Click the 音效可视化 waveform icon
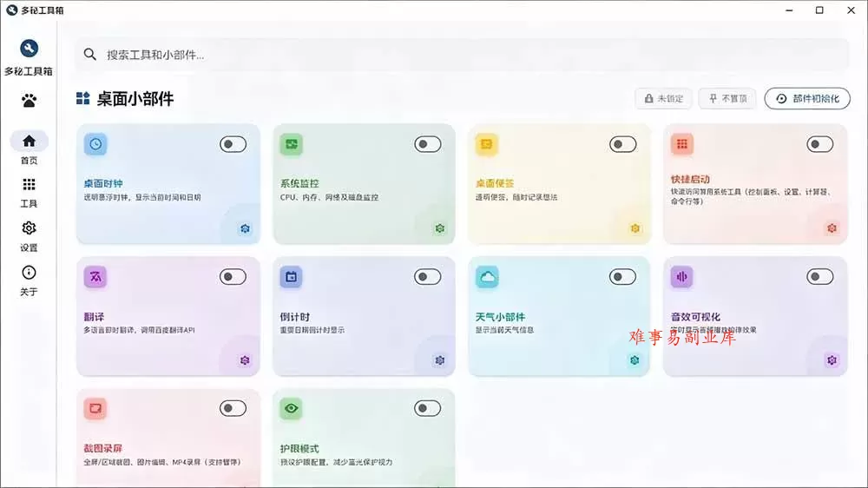The width and height of the screenshot is (868, 488). (x=682, y=276)
